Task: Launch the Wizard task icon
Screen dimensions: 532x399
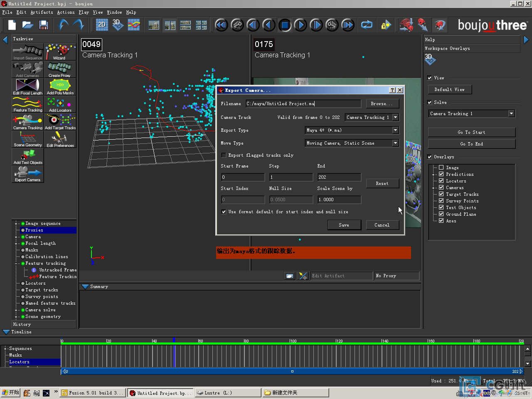Action: [x=60, y=52]
